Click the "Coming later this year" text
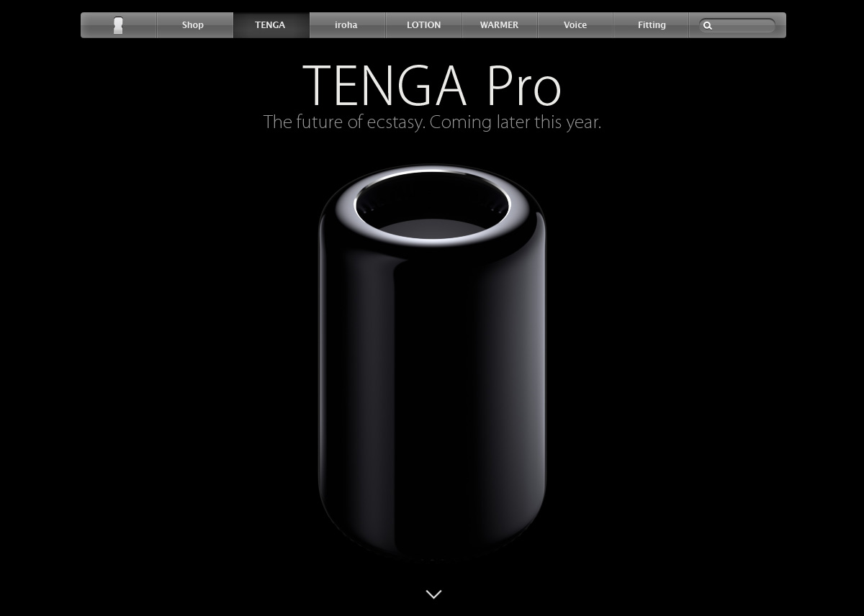The image size is (864, 616). point(516,122)
